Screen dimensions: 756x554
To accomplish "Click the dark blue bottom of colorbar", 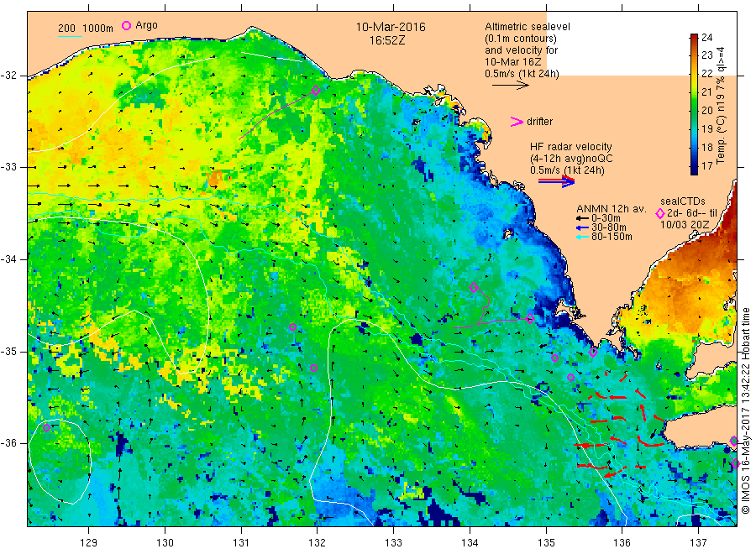I will pyautogui.click(x=694, y=169).
